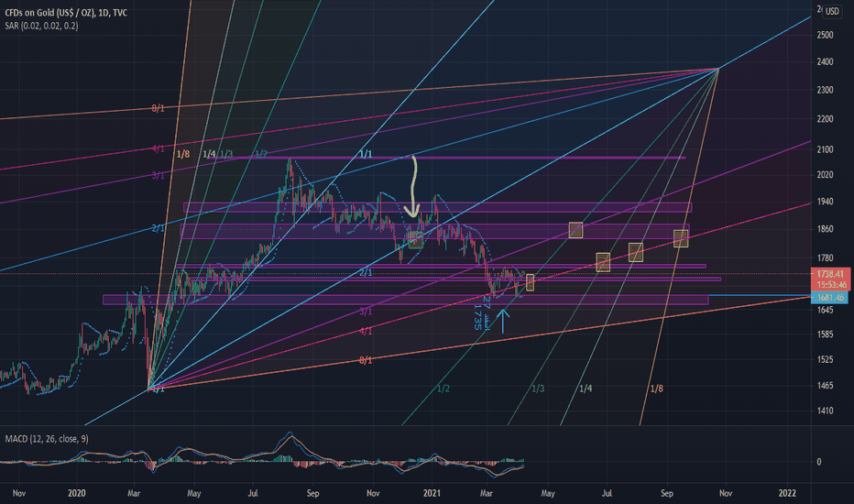This screenshot has height=504, width=854.
Task: Click the 1645 price axis label
Action: pos(825,310)
